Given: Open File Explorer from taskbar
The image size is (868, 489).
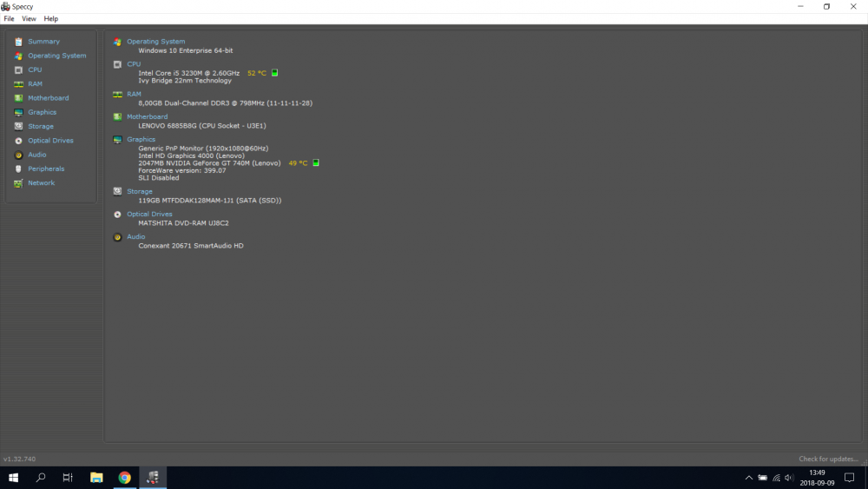Looking at the screenshot, I should point(96,478).
